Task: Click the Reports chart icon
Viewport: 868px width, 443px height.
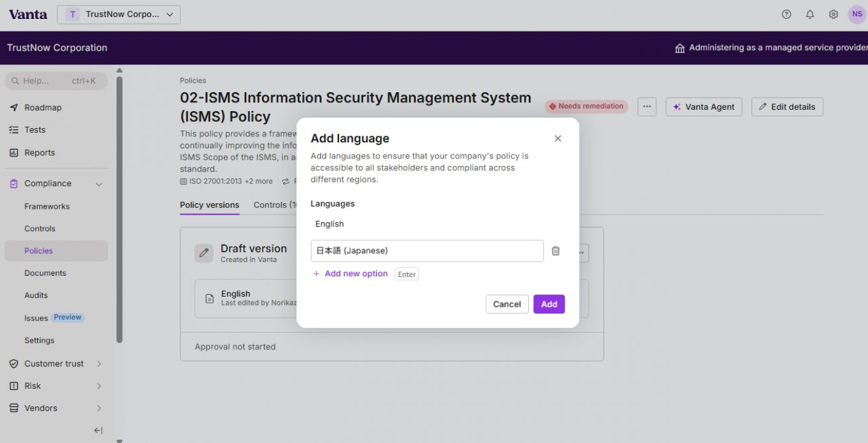Action: click(x=14, y=153)
